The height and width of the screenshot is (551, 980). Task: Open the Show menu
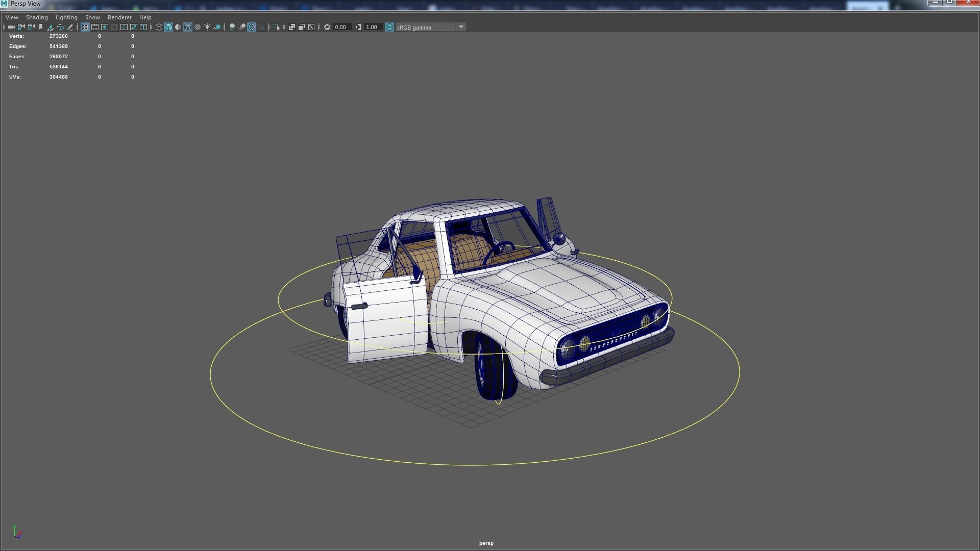(x=92, y=17)
